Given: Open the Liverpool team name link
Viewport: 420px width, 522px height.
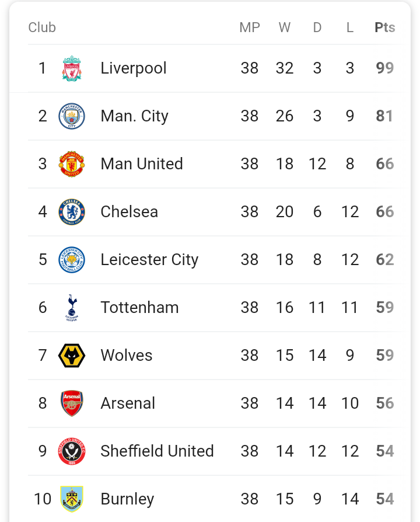Looking at the screenshot, I should point(134,68).
